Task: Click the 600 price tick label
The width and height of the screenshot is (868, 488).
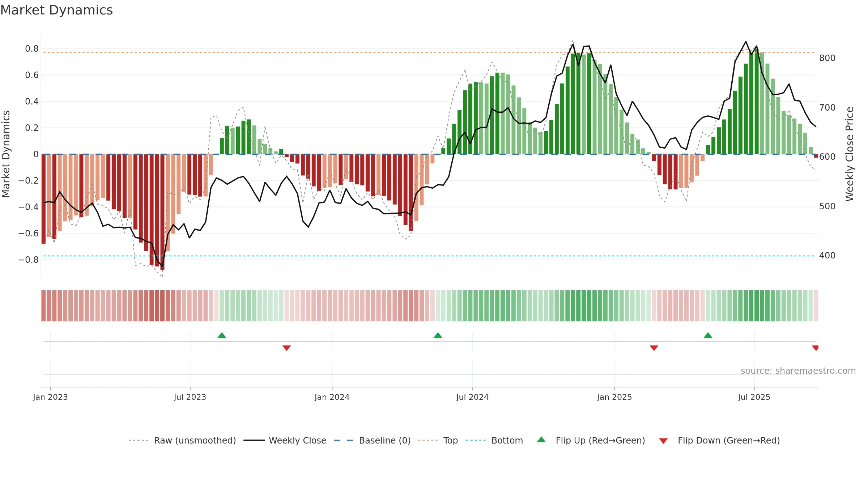Action: click(x=827, y=157)
